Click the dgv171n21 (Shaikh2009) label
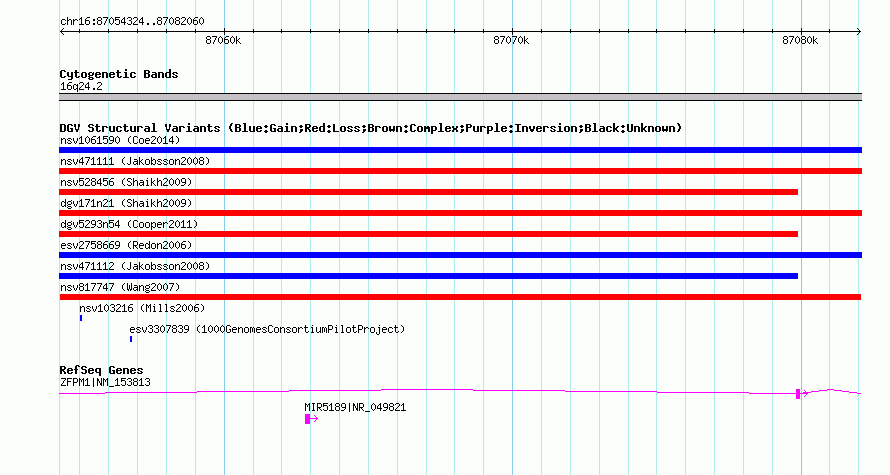Viewport: 890px width, 475px height. click(x=126, y=203)
